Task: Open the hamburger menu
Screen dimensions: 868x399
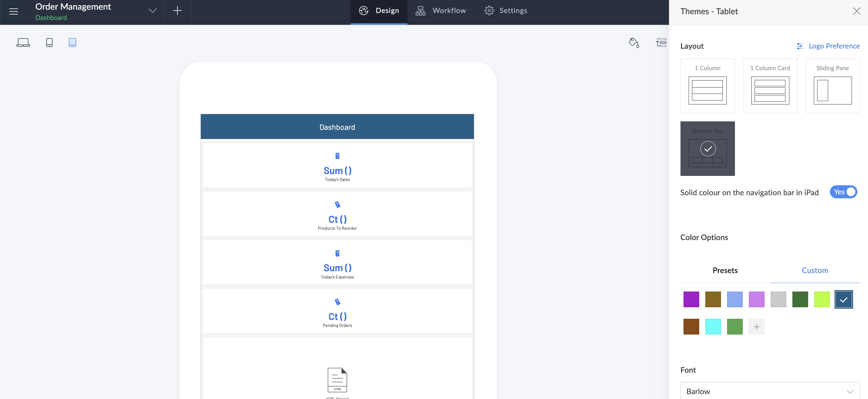Action: point(14,12)
